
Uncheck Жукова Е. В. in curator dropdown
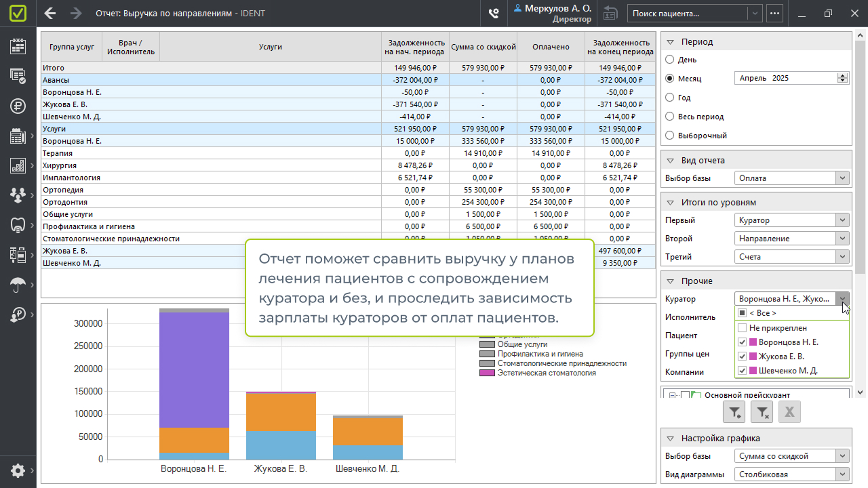[x=743, y=357]
